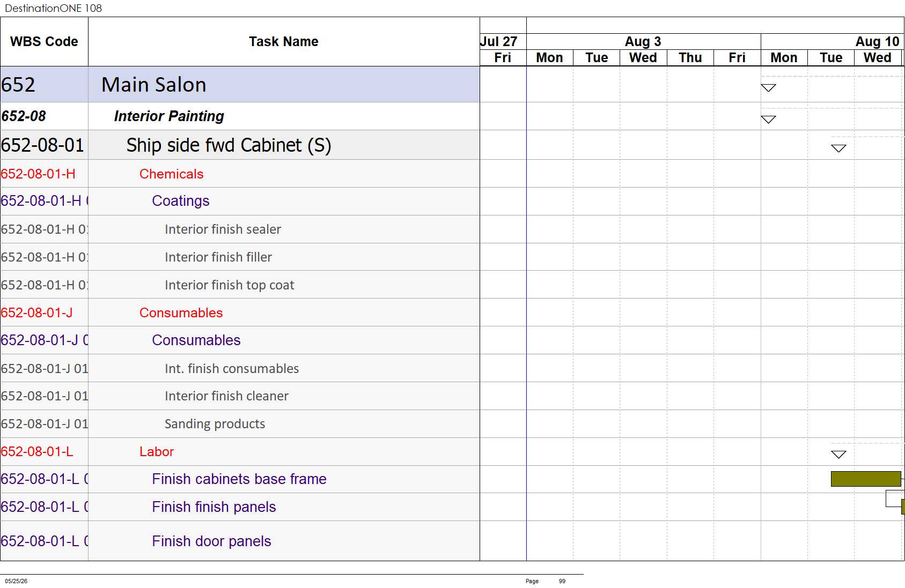This screenshot has width=905, height=588.
Task: Click the Aug 3 week header
Action: pos(643,42)
